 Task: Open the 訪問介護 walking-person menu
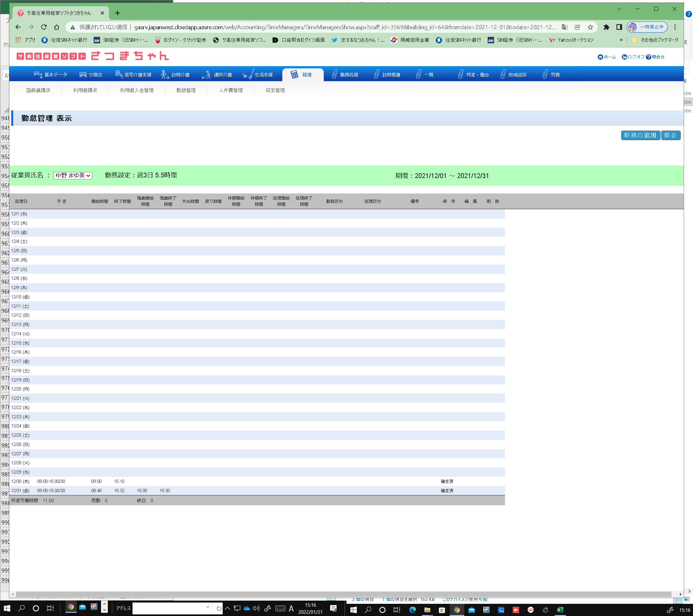click(165, 74)
